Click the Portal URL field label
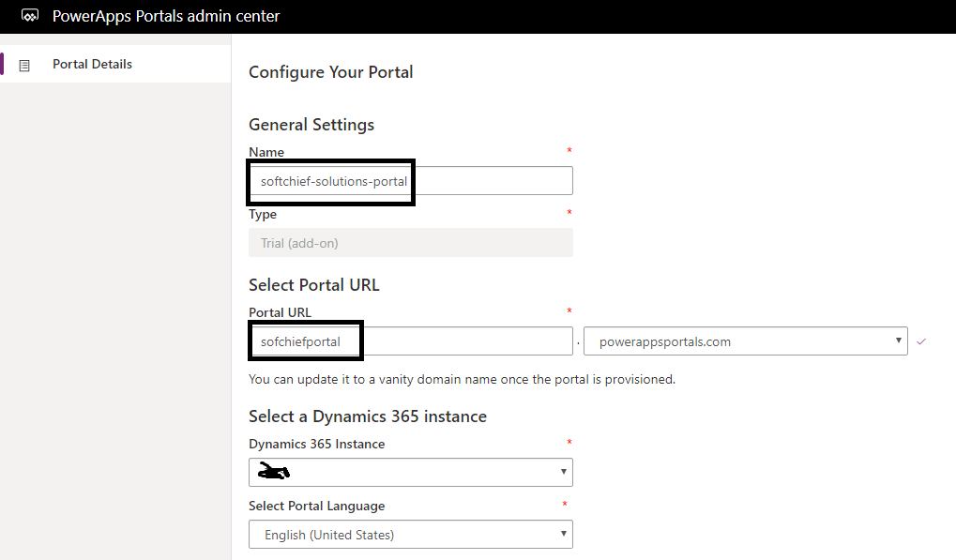The width and height of the screenshot is (956, 560). point(280,312)
